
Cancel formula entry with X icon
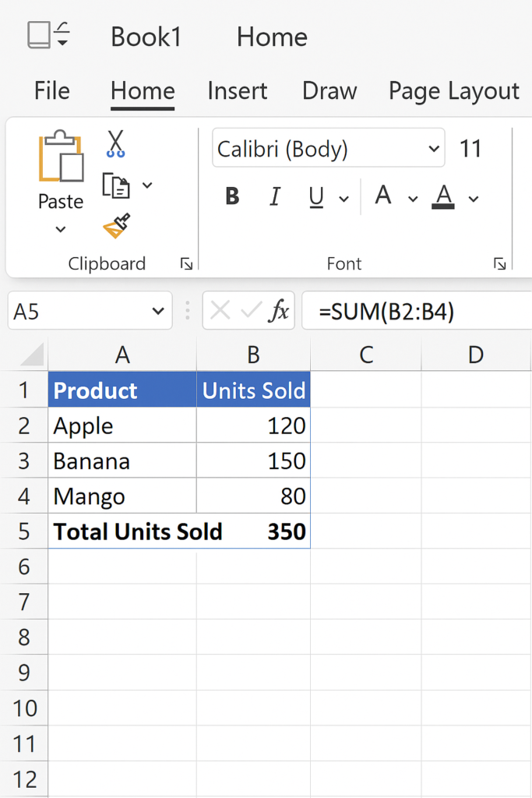[x=220, y=312]
